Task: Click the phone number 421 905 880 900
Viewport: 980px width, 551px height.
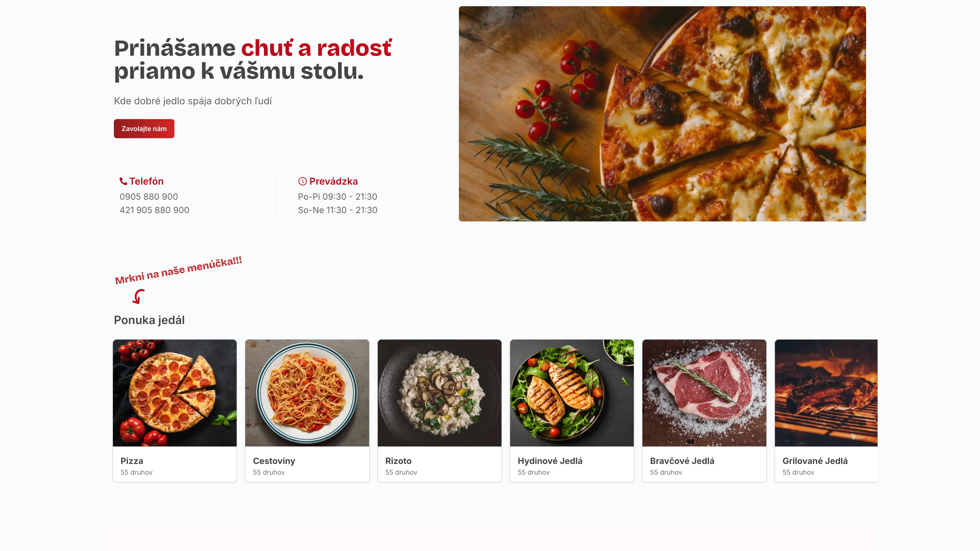Action: pyautogui.click(x=155, y=210)
